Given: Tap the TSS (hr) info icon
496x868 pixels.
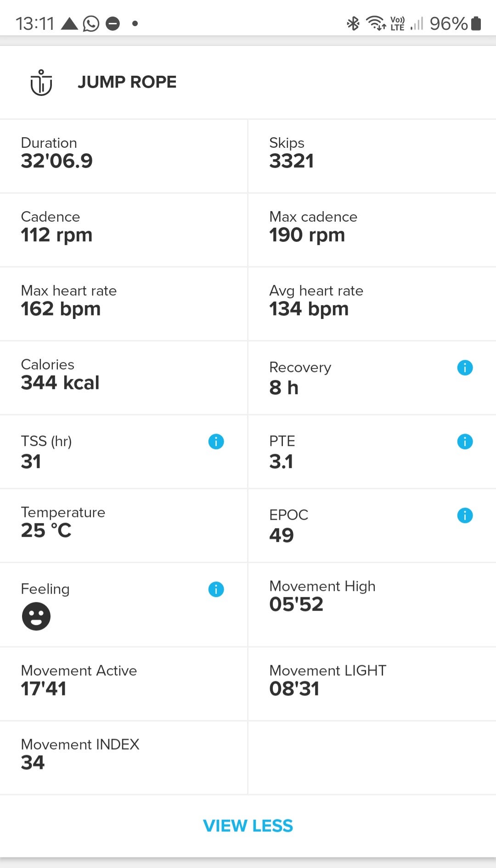Looking at the screenshot, I should point(216,442).
